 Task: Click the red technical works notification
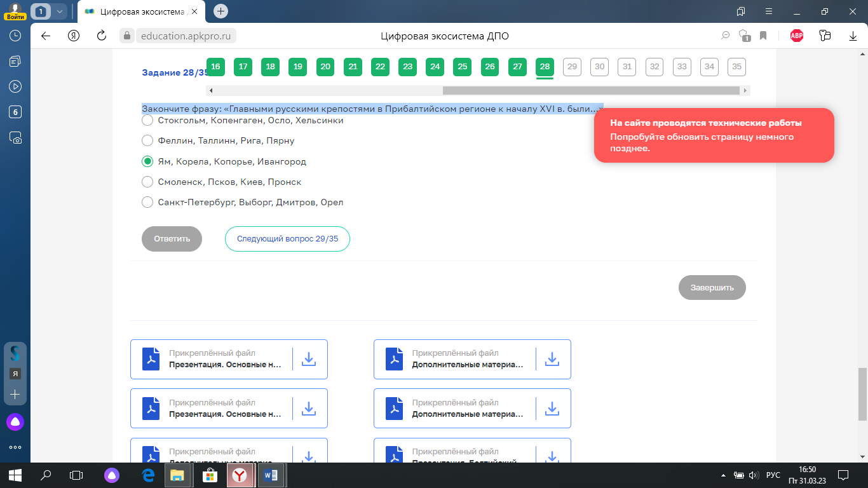[x=714, y=135]
